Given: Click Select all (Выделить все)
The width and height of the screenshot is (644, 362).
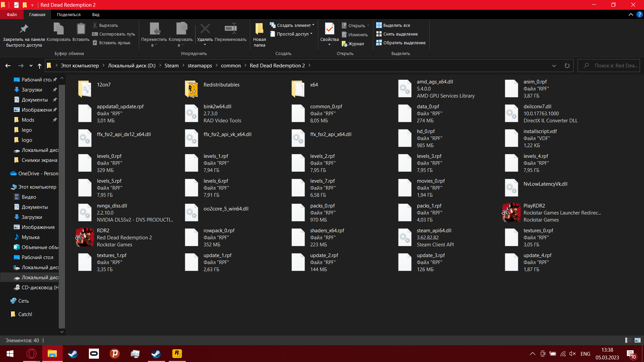Looking at the screenshot, I should [393, 25].
